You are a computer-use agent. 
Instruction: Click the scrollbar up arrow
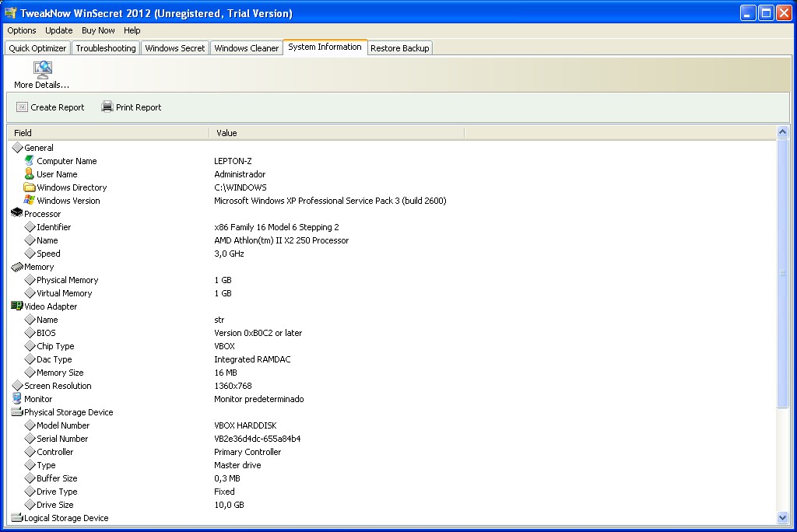[x=783, y=131]
